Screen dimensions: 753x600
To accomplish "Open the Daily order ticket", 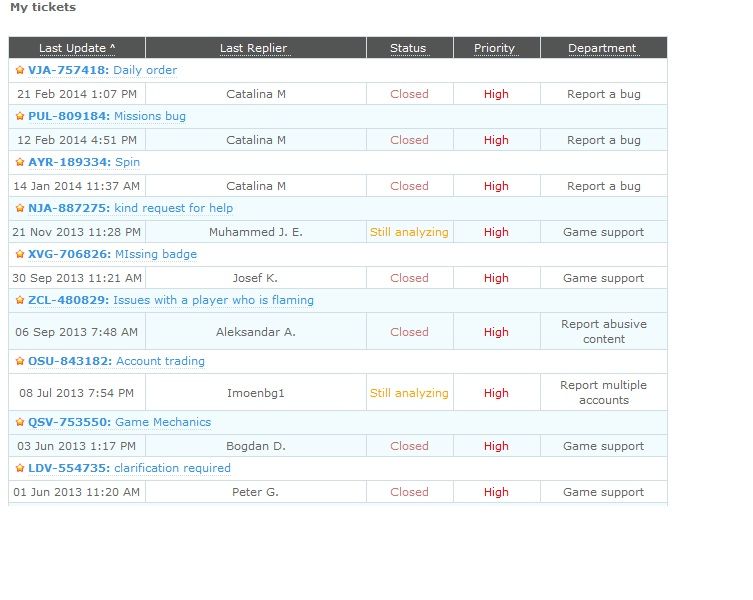I will coord(145,71).
